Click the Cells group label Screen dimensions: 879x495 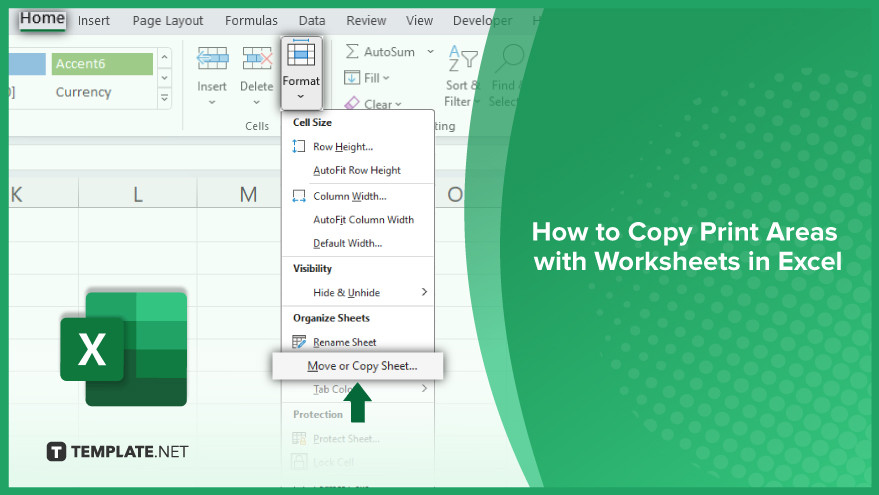(x=257, y=126)
